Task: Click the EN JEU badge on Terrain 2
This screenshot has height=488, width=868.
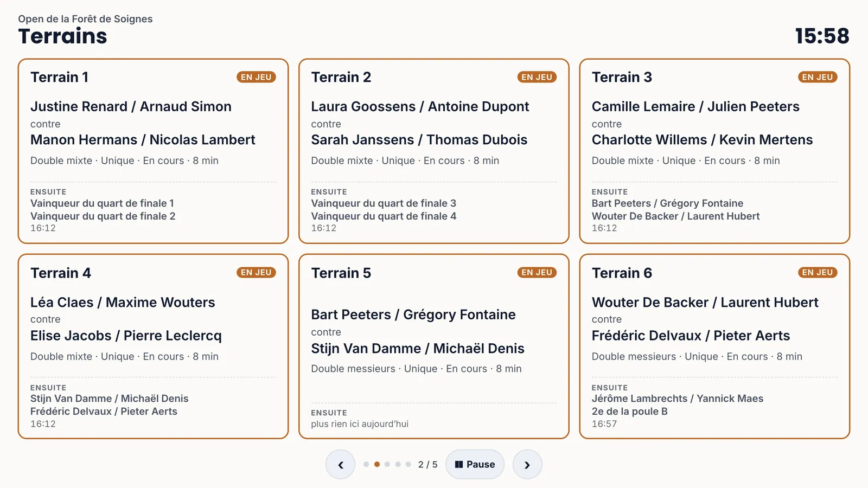Action: 537,77
